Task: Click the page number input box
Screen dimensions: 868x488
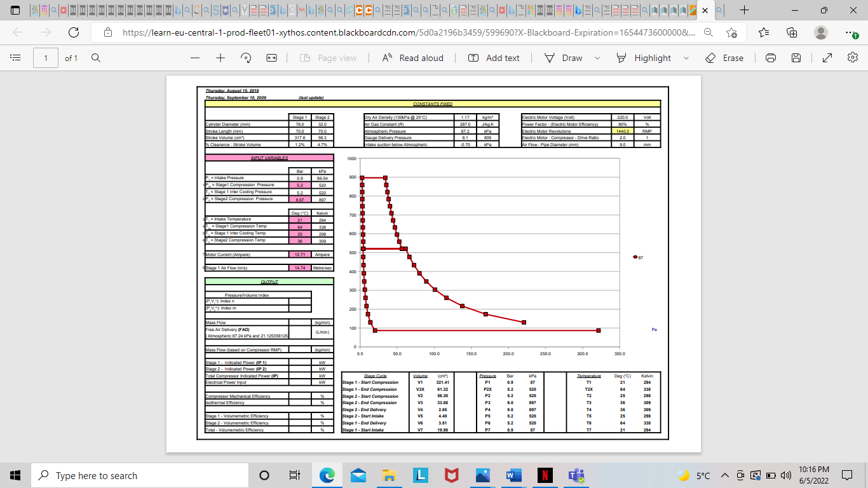Action: 46,58
